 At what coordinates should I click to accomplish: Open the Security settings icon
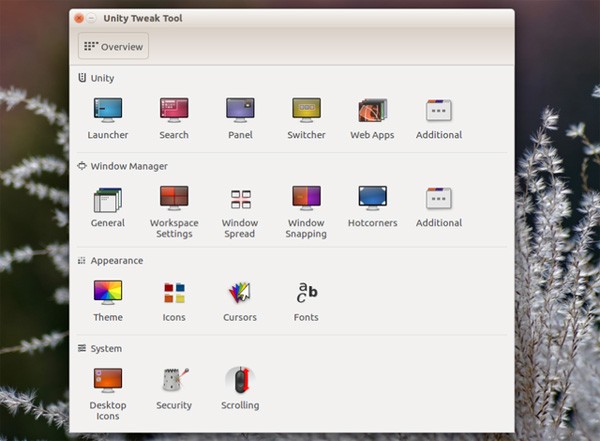click(175, 379)
